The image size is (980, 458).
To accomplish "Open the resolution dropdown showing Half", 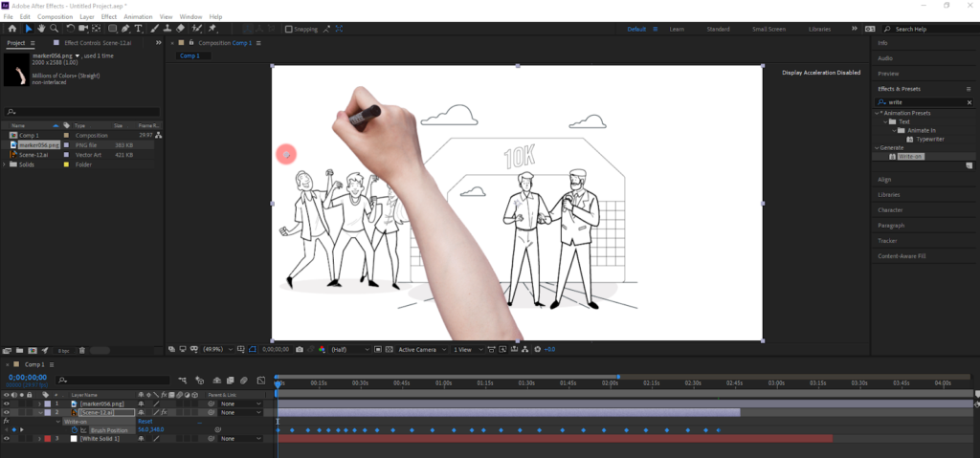I will click(352, 350).
